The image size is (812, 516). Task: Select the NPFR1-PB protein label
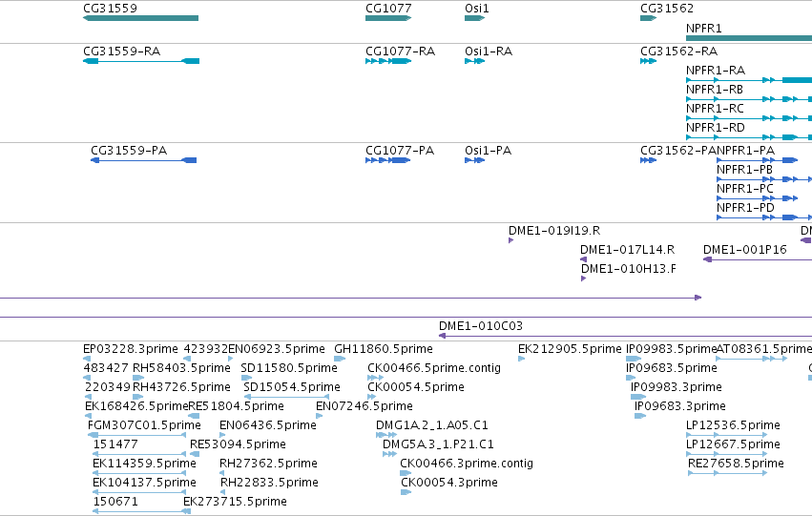click(x=744, y=170)
